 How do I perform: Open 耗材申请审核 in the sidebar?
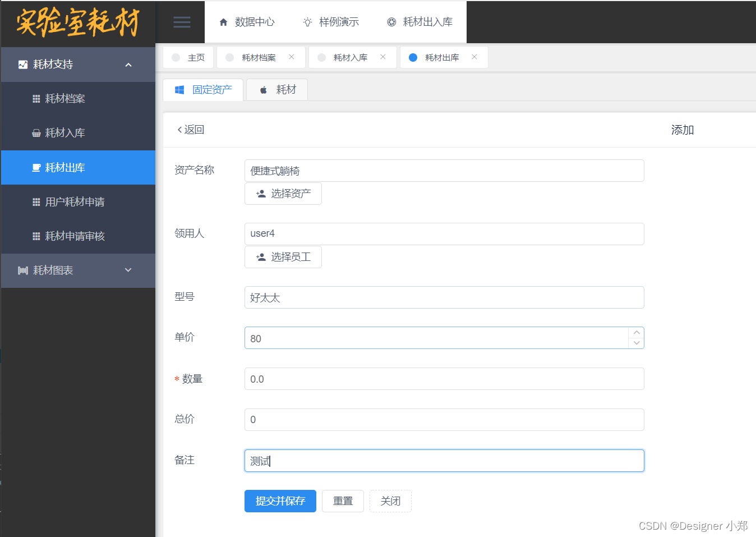[78, 236]
